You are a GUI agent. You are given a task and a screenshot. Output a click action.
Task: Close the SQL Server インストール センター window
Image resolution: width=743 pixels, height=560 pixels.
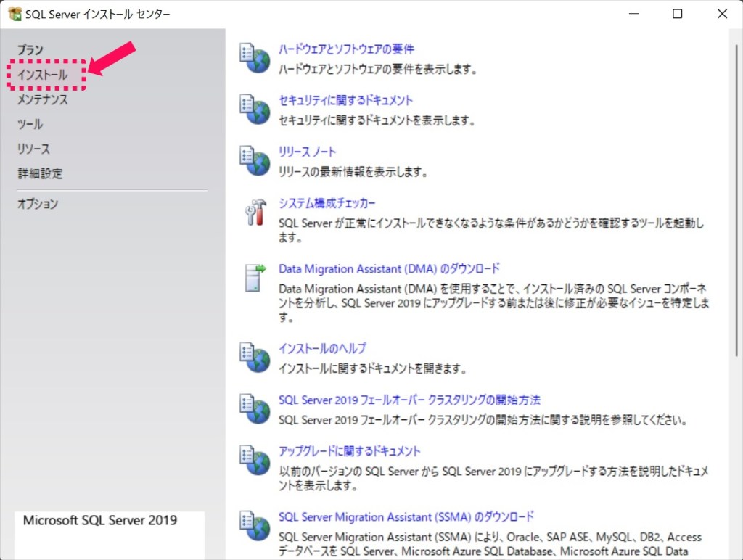point(722,14)
